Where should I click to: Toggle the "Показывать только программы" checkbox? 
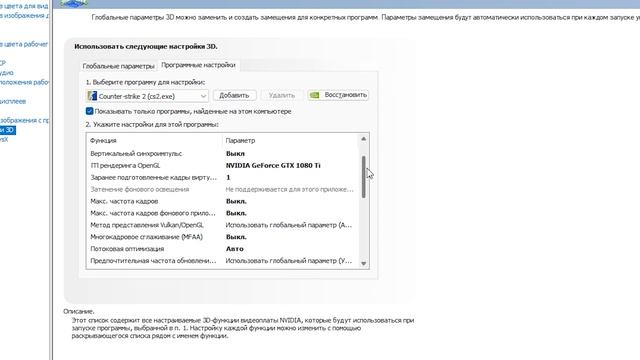pos(89,111)
